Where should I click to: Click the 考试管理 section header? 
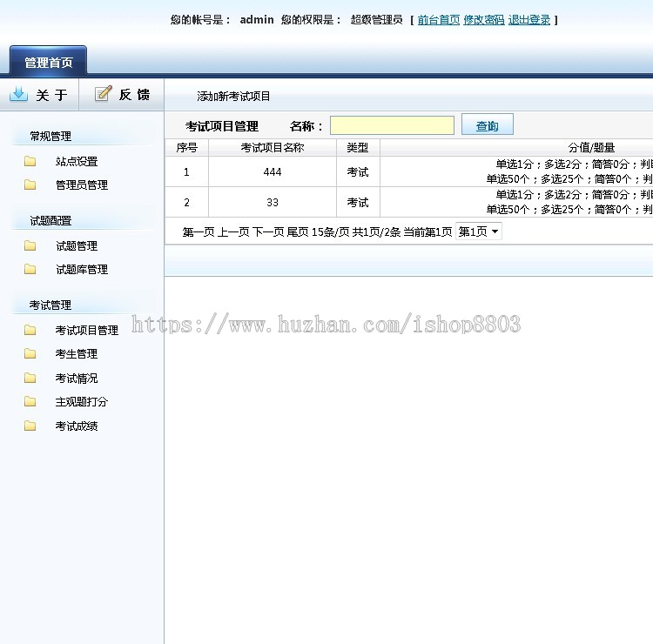(x=50, y=305)
